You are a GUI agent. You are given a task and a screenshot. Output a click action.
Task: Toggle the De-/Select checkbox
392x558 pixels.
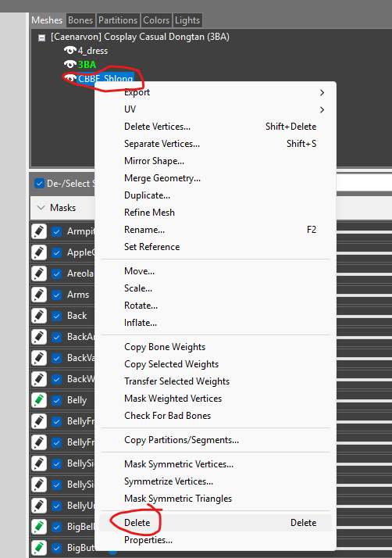[x=39, y=184]
